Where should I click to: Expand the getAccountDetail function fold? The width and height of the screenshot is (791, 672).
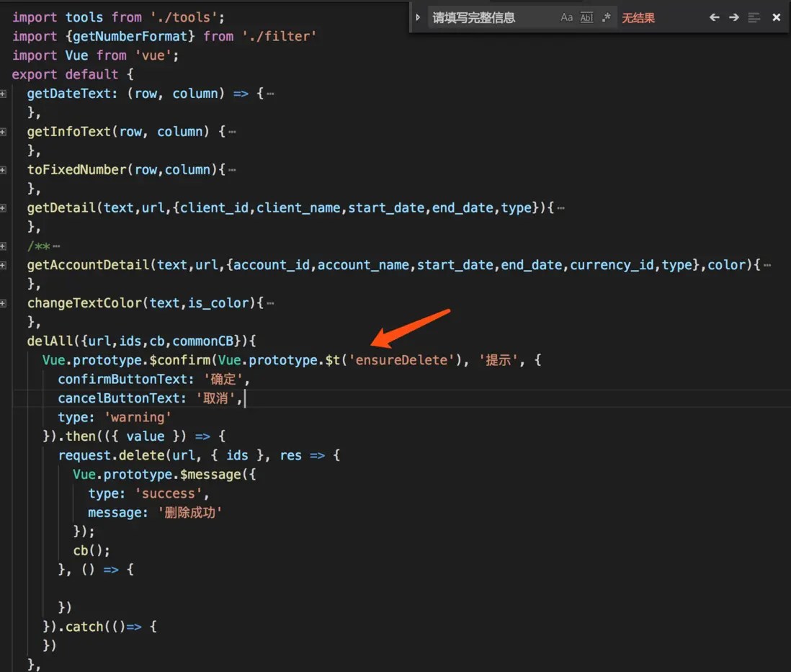pos(4,264)
